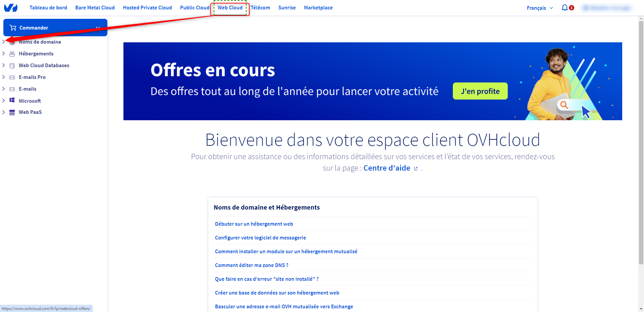The height and width of the screenshot is (312, 644).
Task: Open Comment installer un module link
Action: coord(286,252)
